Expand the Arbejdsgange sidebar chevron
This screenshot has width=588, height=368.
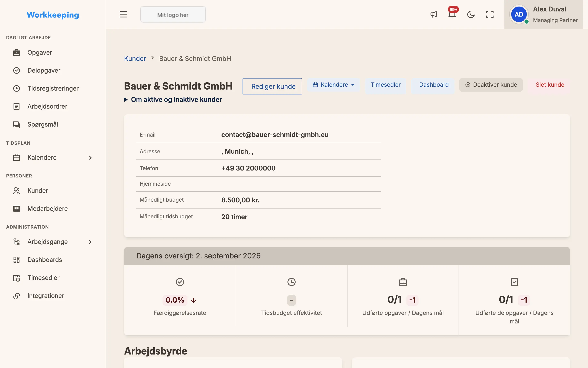click(90, 242)
